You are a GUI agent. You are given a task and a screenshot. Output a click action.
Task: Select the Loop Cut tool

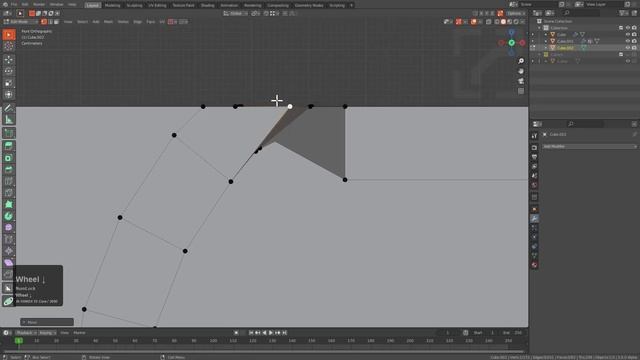9,181
